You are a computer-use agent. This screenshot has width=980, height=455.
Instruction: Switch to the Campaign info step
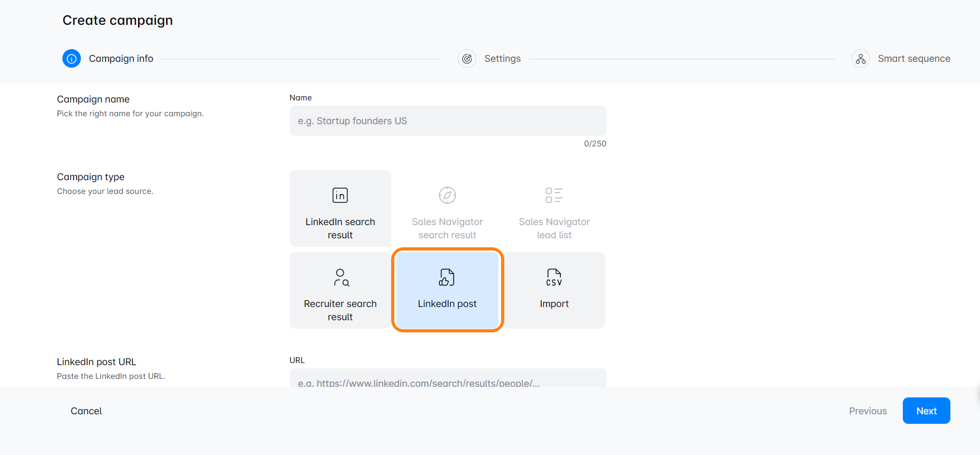pyautogui.click(x=121, y=59)
